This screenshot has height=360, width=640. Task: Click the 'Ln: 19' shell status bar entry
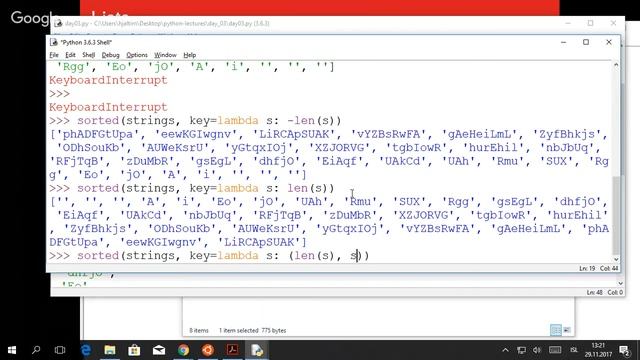[587, 269]
